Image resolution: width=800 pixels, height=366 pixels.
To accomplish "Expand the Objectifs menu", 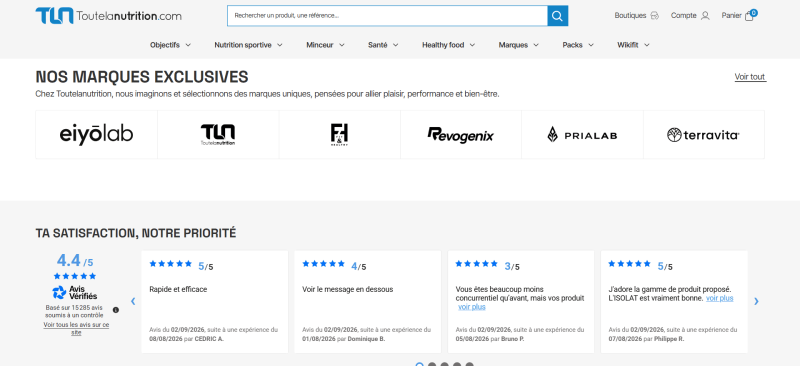I will click(170, 45).
